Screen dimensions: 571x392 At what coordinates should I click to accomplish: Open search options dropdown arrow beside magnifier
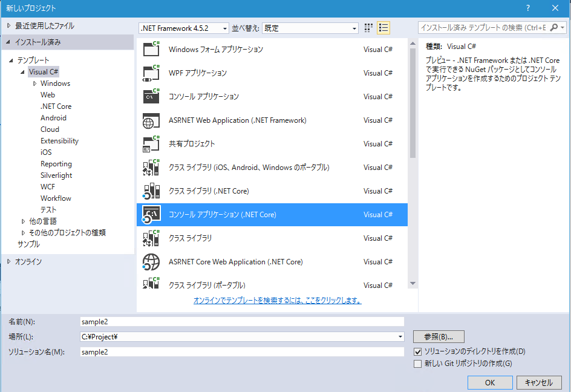[563, 27]
